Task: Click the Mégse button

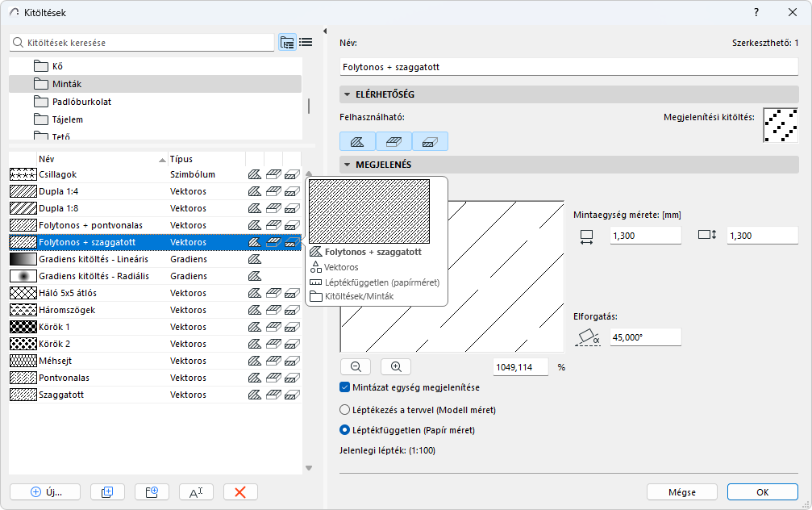Action: [682, 491]
